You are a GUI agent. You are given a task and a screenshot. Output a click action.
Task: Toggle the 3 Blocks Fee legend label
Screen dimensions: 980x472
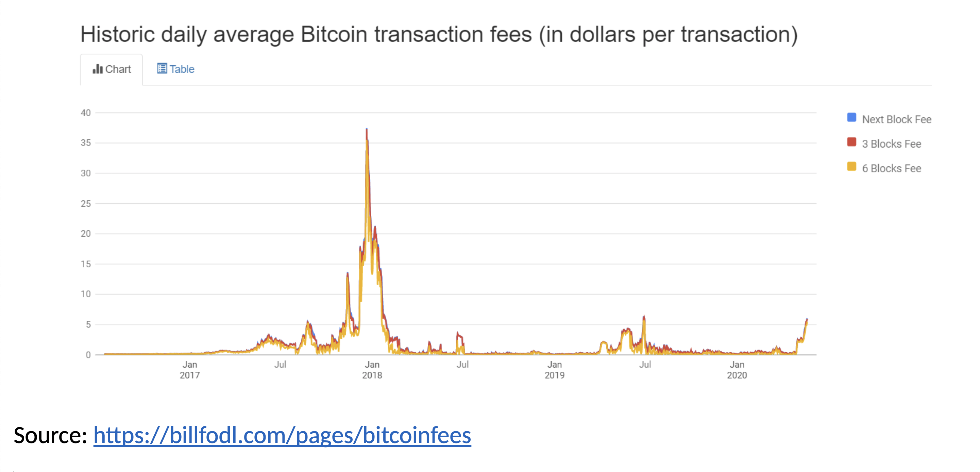tap(891, 144)
